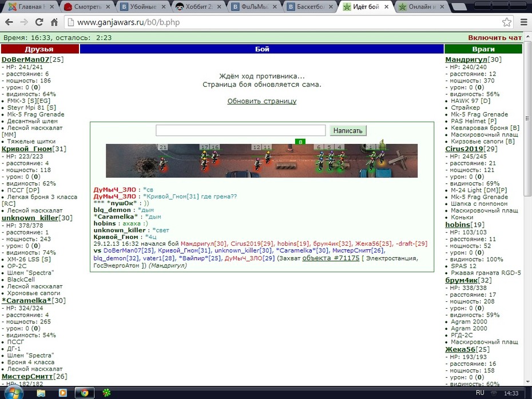
Task: Open the Chrome menu hamburger icon
Action: tap(524, 22)
